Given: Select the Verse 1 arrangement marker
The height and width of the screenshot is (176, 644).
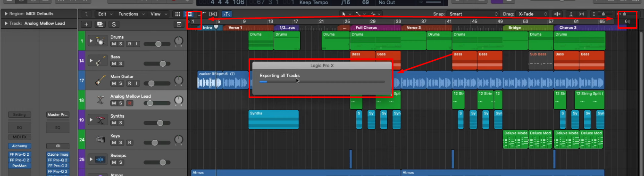Looking at the screenshot, I should coord(248,28).
